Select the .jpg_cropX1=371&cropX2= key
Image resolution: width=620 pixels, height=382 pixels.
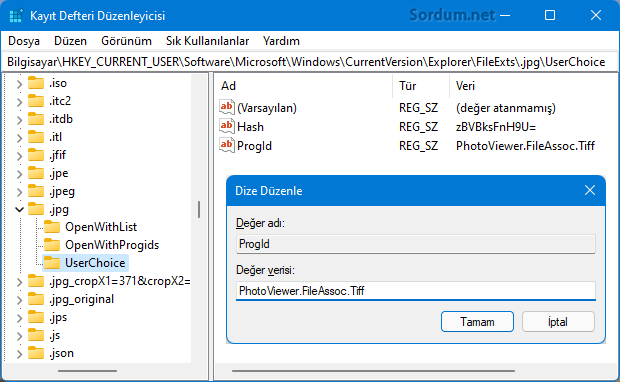[119, 281]
